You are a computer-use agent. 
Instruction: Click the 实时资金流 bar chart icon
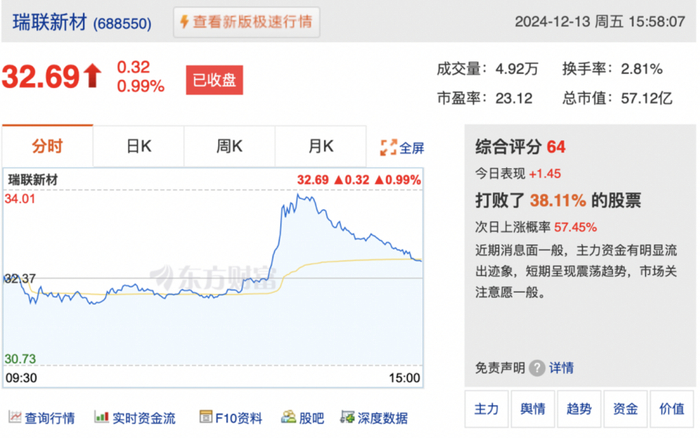101,417
